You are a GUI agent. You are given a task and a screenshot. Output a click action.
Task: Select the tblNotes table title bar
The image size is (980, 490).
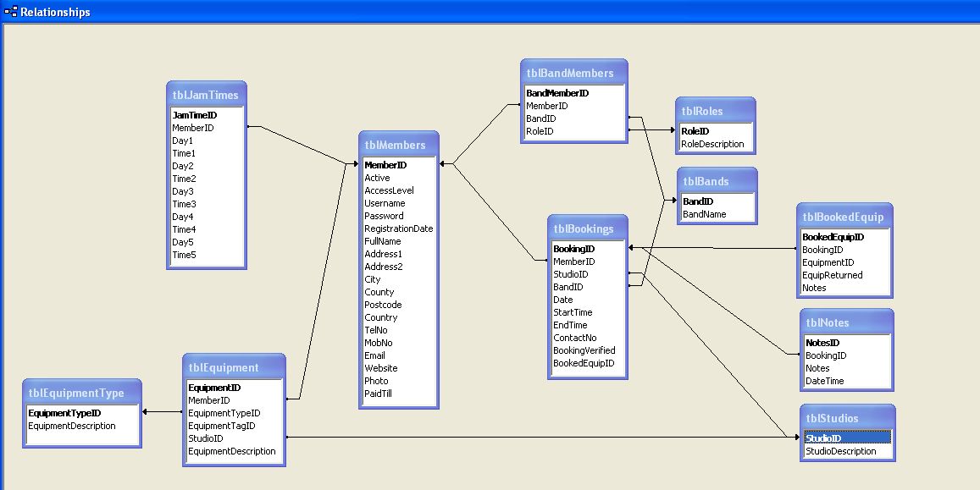[x=847, y=322]
